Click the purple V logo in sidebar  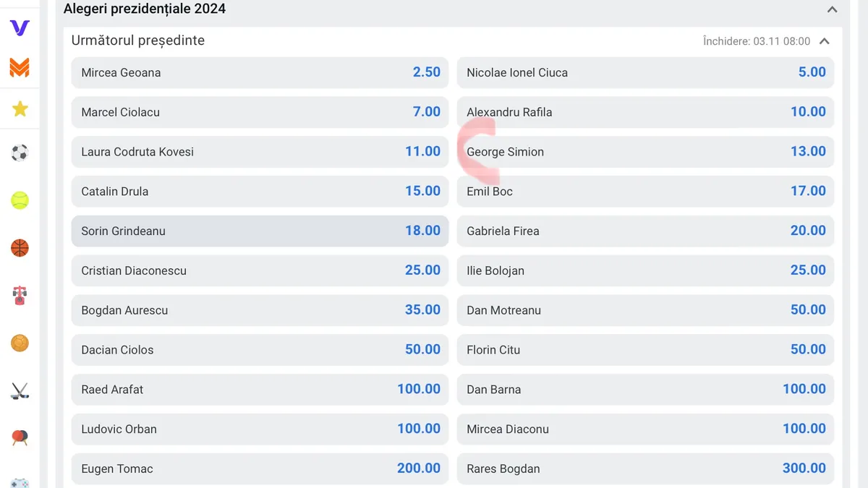[20, 28]
